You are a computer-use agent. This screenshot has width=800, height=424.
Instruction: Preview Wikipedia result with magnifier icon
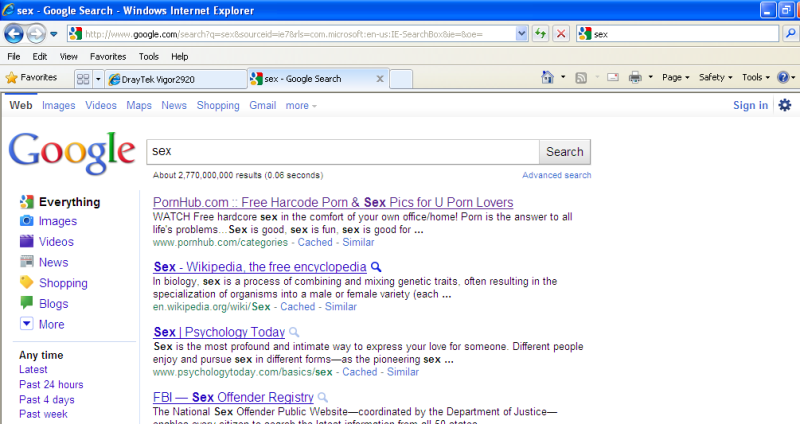tap(376, 267)
